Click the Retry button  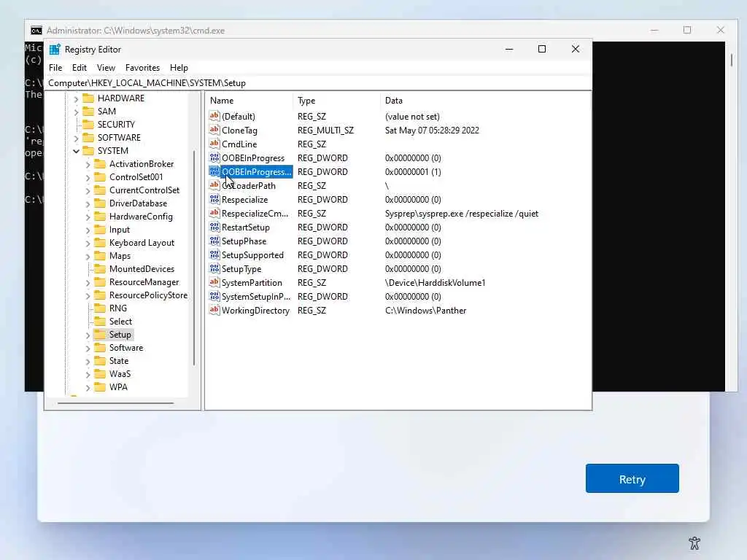pyautogui.click(x=632, y=478)
